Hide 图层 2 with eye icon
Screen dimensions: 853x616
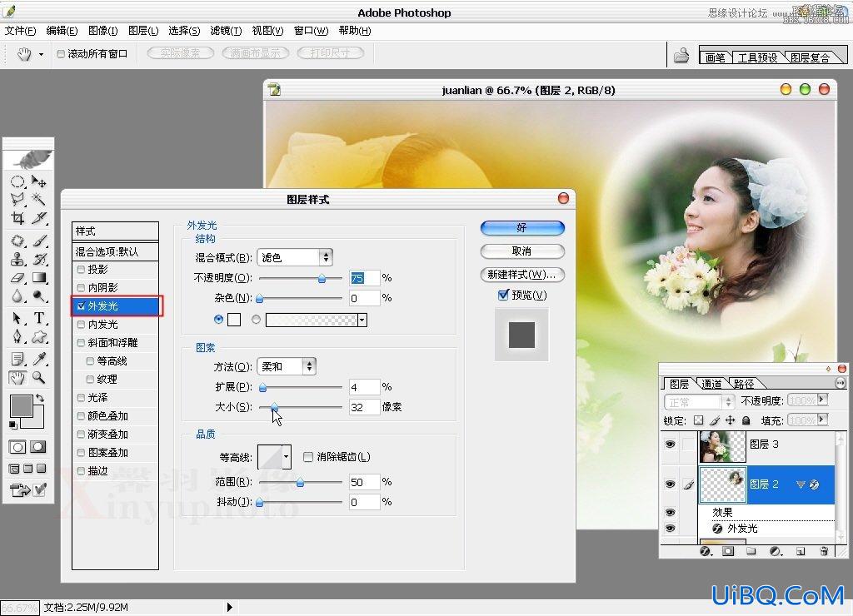[x=671, y=484]
